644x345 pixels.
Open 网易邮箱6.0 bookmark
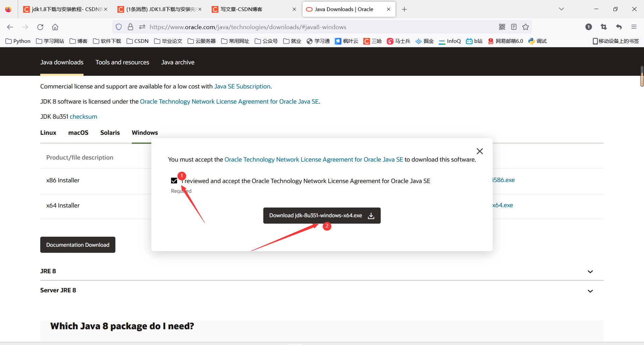tap(505, 41)
